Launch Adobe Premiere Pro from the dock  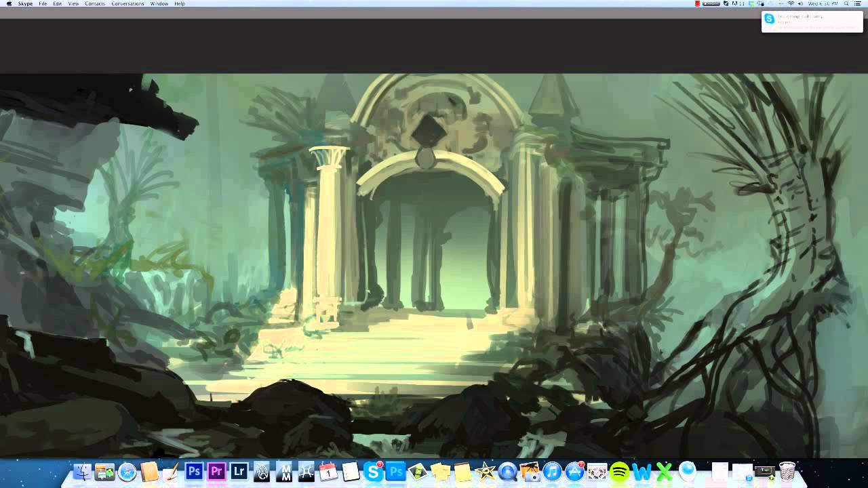point(216,471)
